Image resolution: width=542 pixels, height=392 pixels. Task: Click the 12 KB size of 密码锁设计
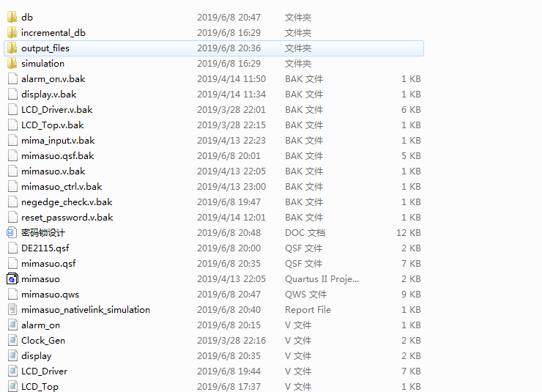coord(409,233)
